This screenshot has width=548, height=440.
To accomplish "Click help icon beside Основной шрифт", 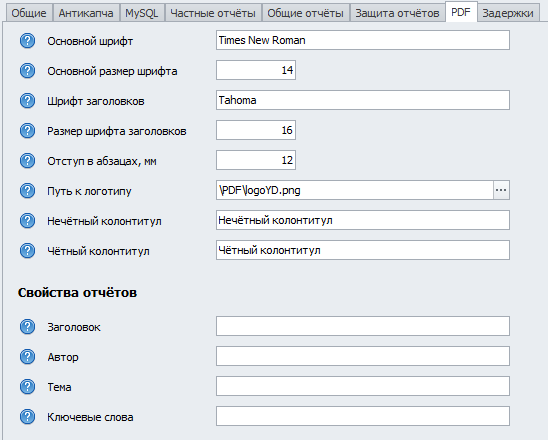I will pos(27,41).
